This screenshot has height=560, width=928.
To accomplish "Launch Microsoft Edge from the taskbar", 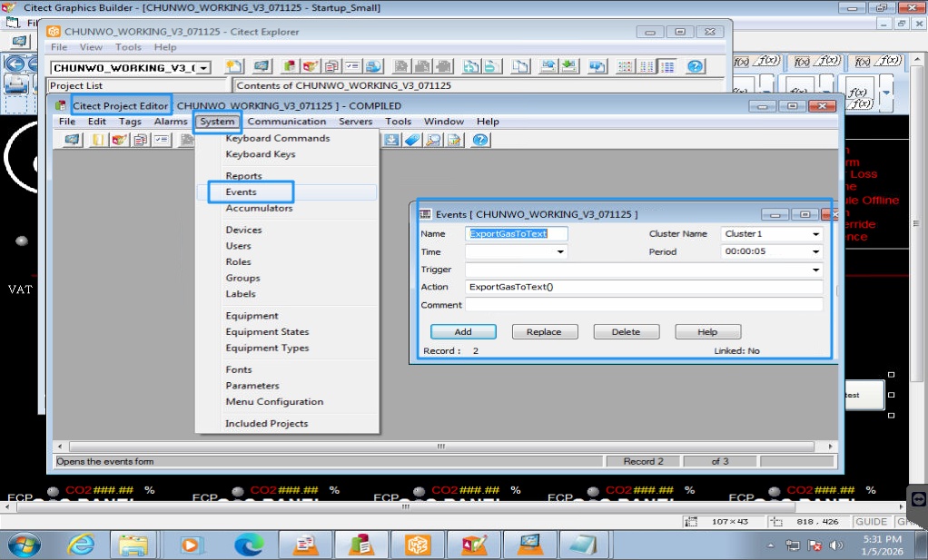I will tap(248, 545).
